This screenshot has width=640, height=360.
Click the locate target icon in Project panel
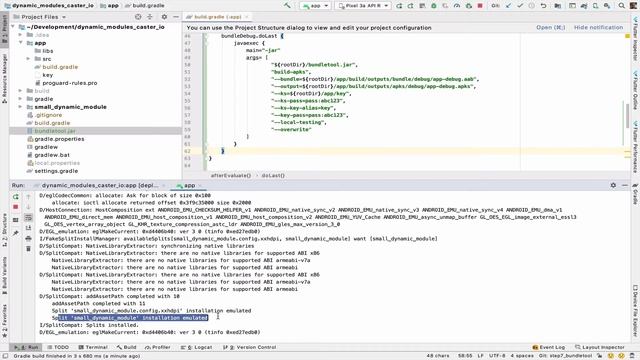[138, 17]
